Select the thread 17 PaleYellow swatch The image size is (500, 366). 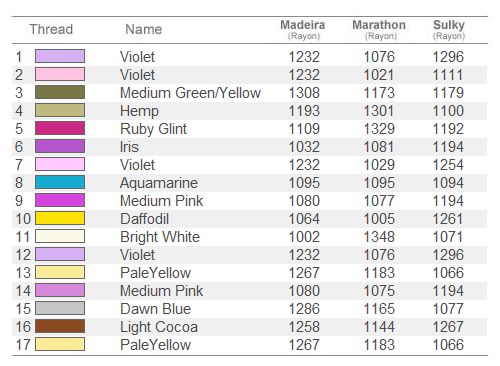pos(60,344)
